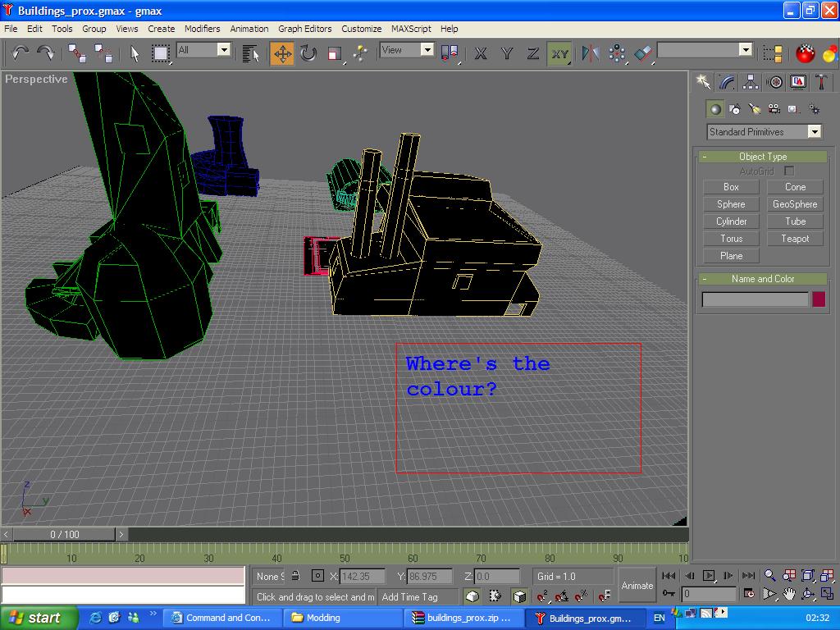Click the Mirror Selected Objects icon

(590, 54)
